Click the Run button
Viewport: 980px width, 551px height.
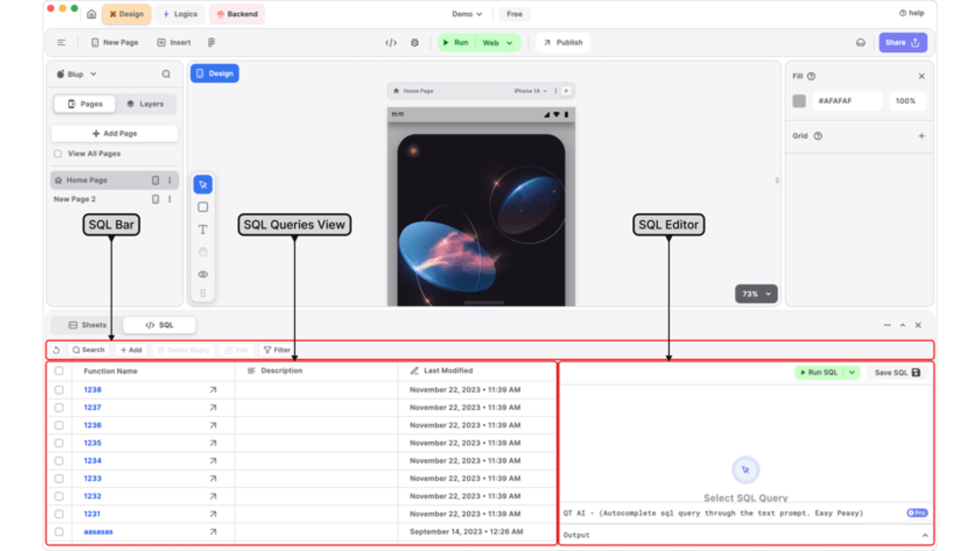click(456, 43)
